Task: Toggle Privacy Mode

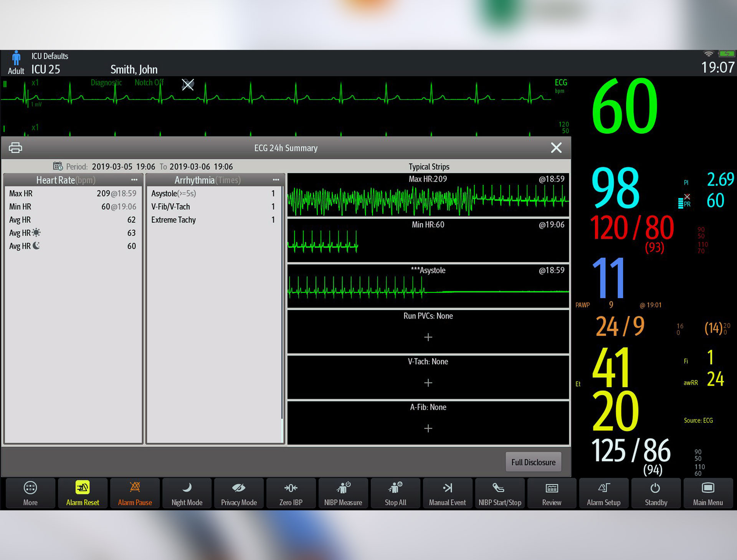Action: tap(239, 493)
